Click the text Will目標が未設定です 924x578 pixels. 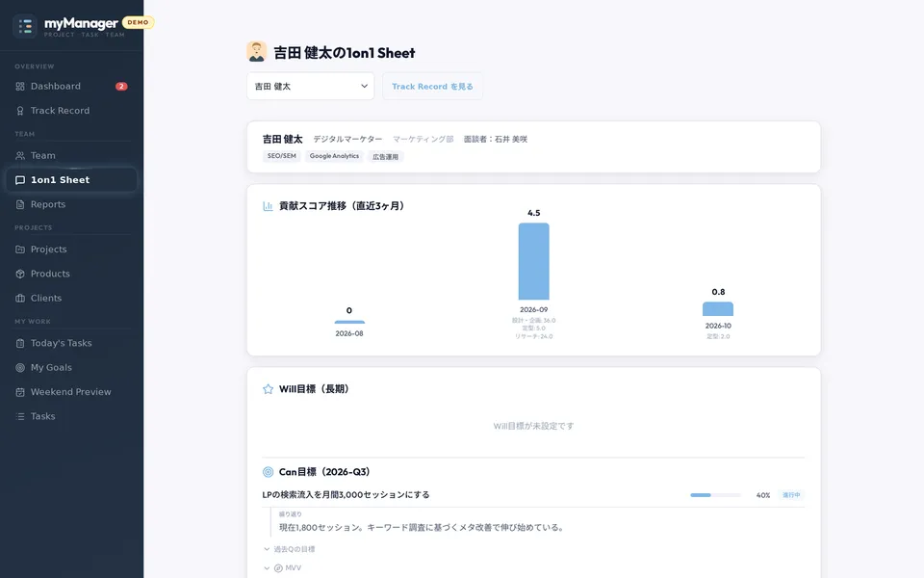click(x=533, y=426)
